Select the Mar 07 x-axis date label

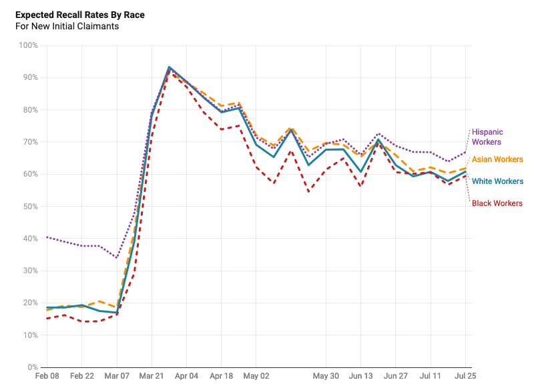pyautogui.click(x=117, y=377)
